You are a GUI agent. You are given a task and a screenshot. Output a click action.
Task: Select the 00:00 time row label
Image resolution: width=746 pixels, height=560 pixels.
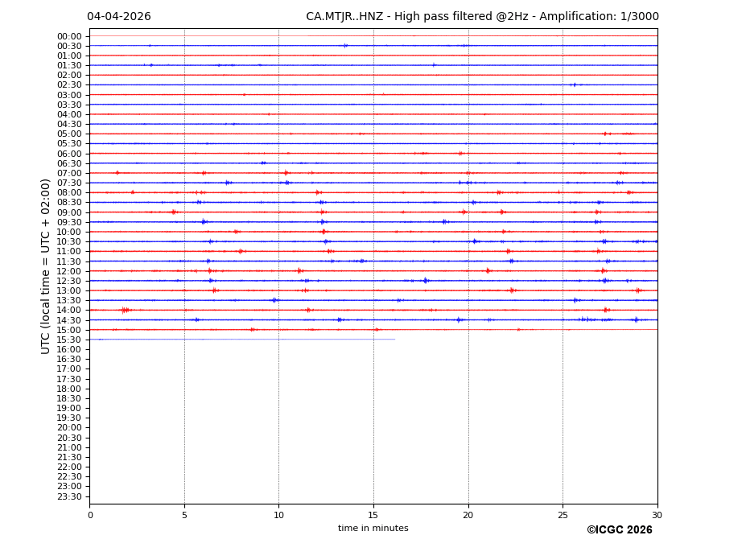(69, 36)
